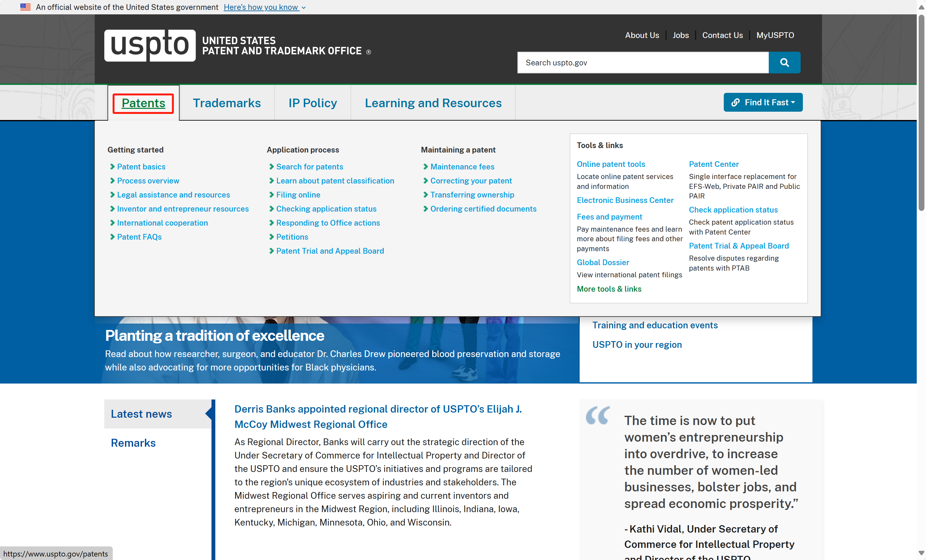Go to the MyUSPTO page
The image size is (926, 560).
click(x=775, y=35)
